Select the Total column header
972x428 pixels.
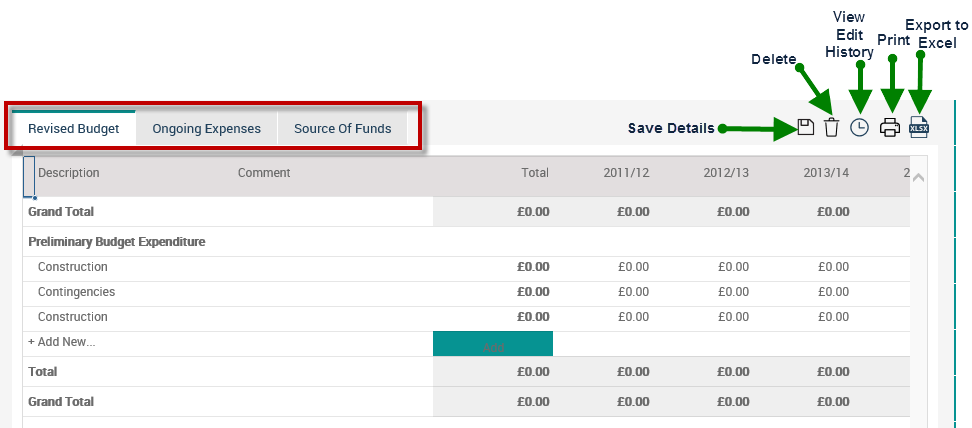[x=535, y=173]
